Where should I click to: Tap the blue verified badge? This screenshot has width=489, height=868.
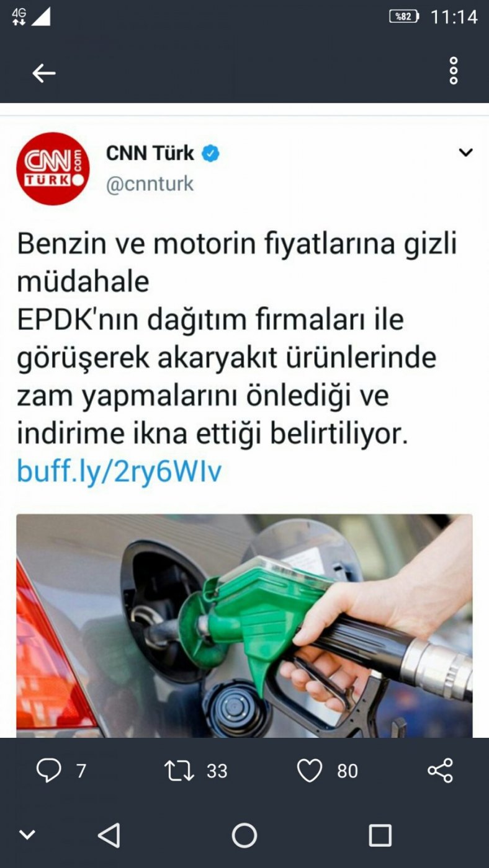(x=211, y=153)
